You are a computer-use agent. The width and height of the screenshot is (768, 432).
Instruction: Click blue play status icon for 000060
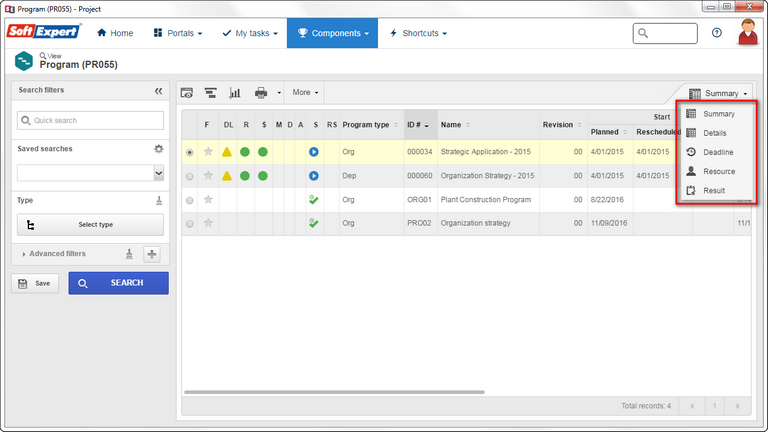coord(314,175)
